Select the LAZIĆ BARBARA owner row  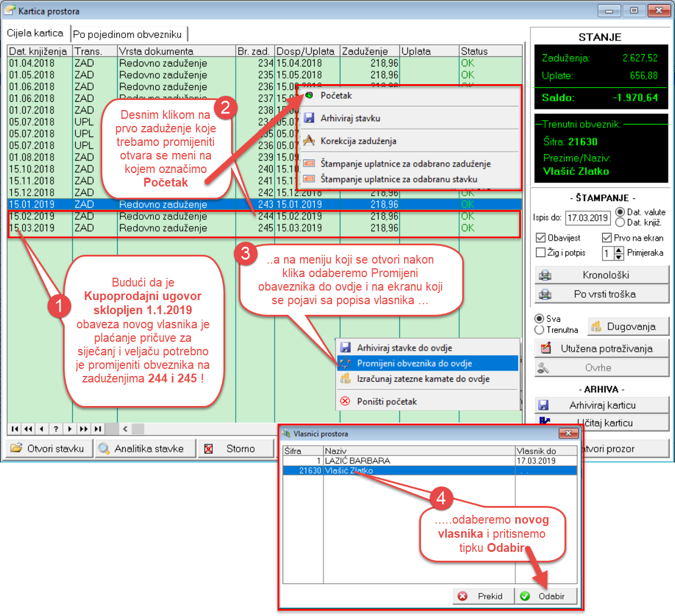point(430,461)
